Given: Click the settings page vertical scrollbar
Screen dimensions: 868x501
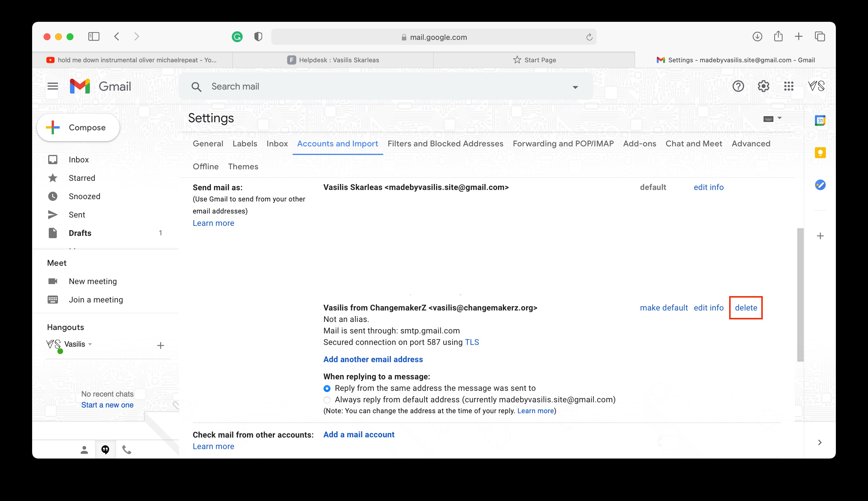Looking at the screenshot, I should tap(800, 294).
